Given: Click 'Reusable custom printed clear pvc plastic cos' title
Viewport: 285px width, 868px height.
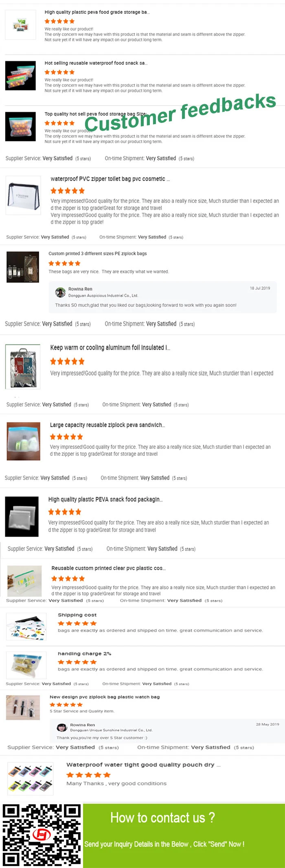Looking at the screenshot, I should click(x=108, y=568).
